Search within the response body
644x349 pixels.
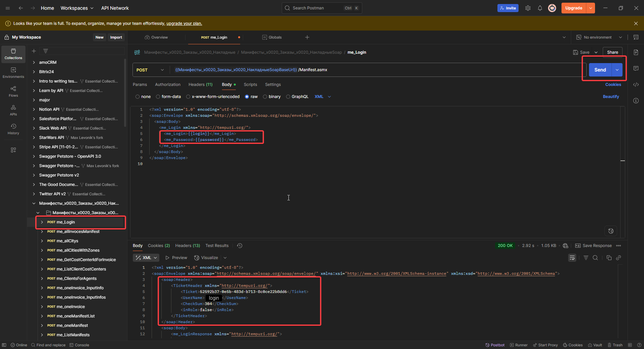[x=595, y=258]
